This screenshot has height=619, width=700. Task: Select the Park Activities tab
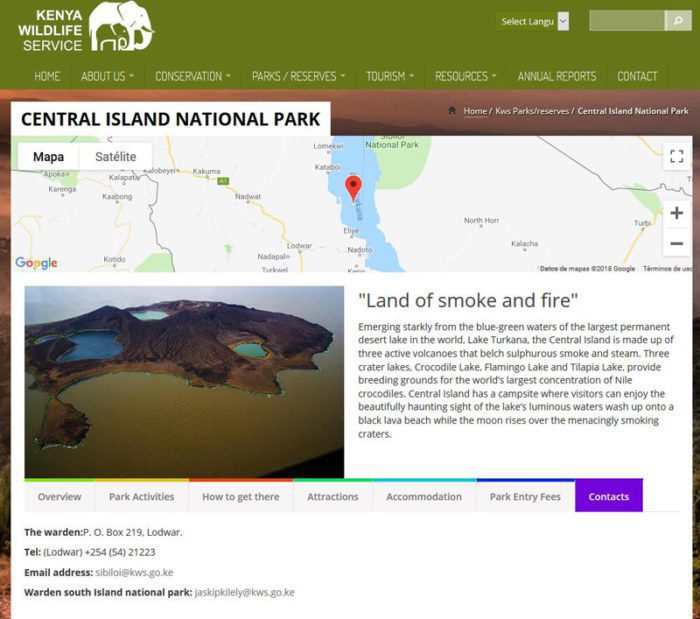[x=142, y=496]
